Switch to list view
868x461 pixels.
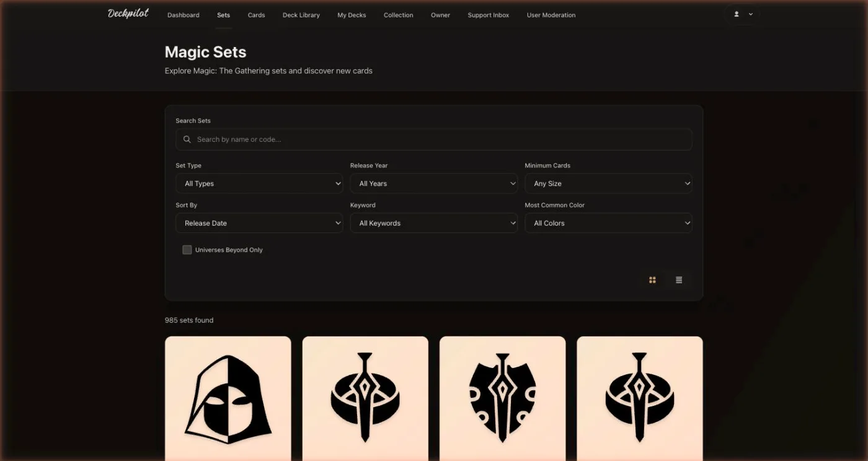click(x=679, y=280)
